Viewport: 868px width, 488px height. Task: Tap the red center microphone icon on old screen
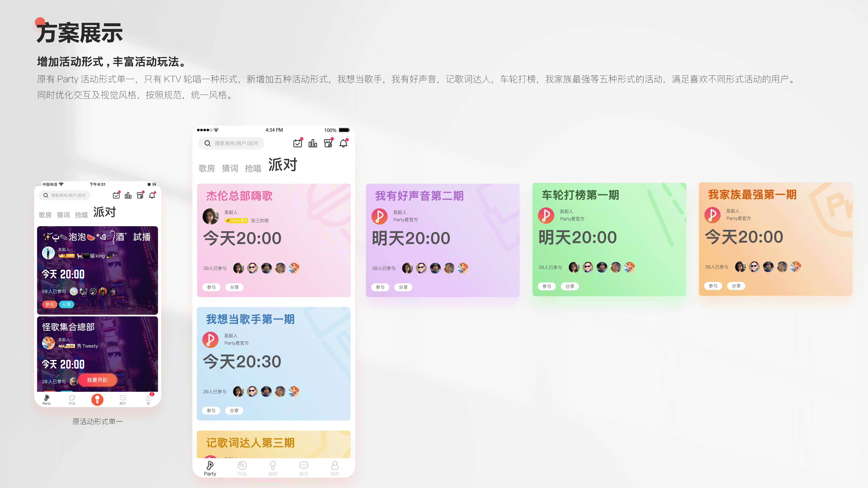(x=97, y=399)
